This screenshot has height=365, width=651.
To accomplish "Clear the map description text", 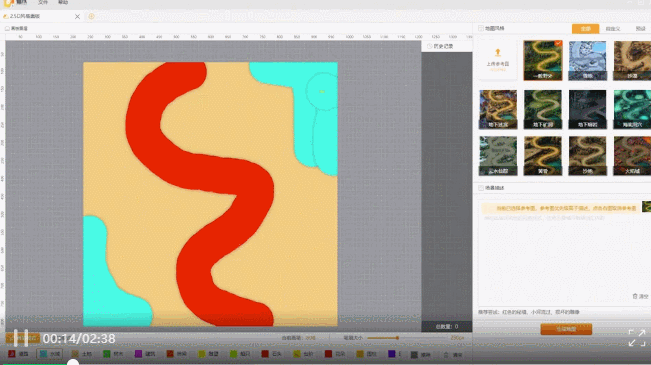I will click(x=640, y=296).
